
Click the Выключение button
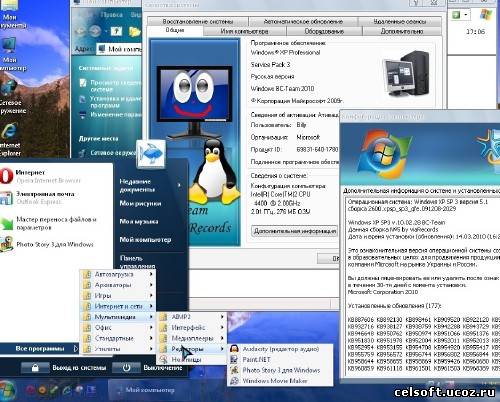[x=163, y=368]
